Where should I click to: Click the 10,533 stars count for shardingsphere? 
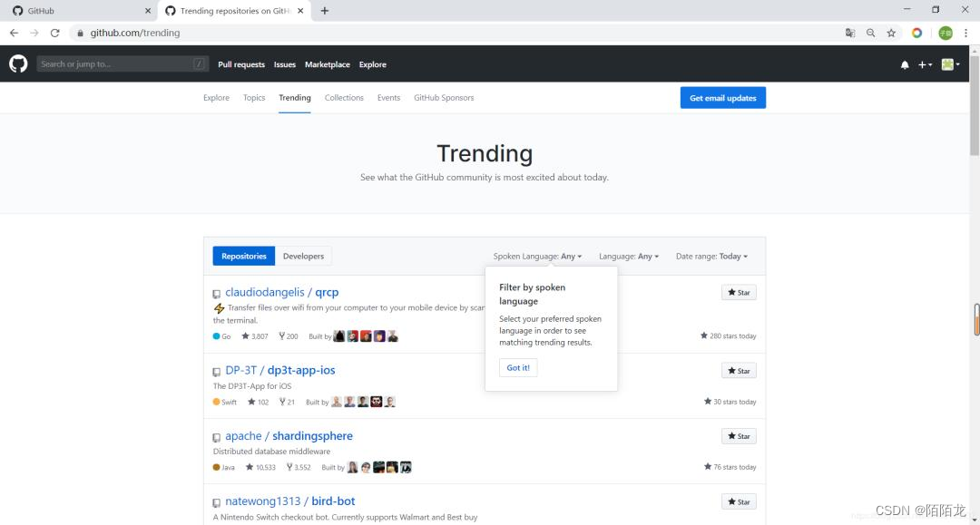(x=260, y=467)
